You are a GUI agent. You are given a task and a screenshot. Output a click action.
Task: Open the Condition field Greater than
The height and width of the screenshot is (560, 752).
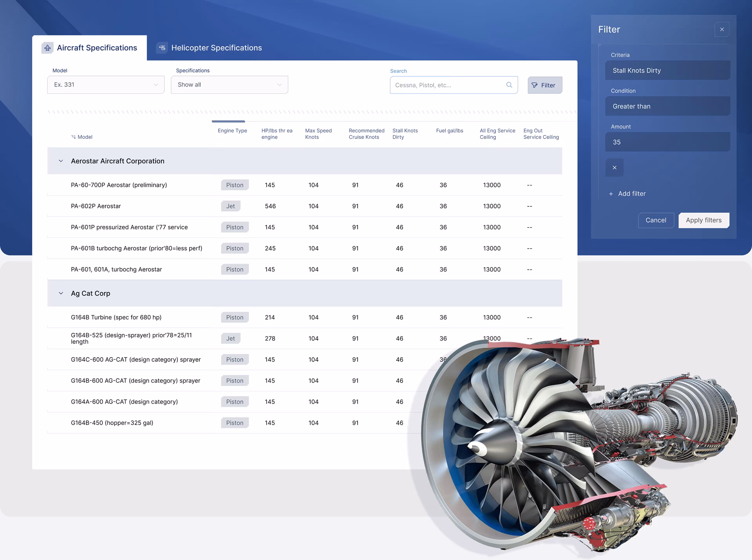(667, 106)
